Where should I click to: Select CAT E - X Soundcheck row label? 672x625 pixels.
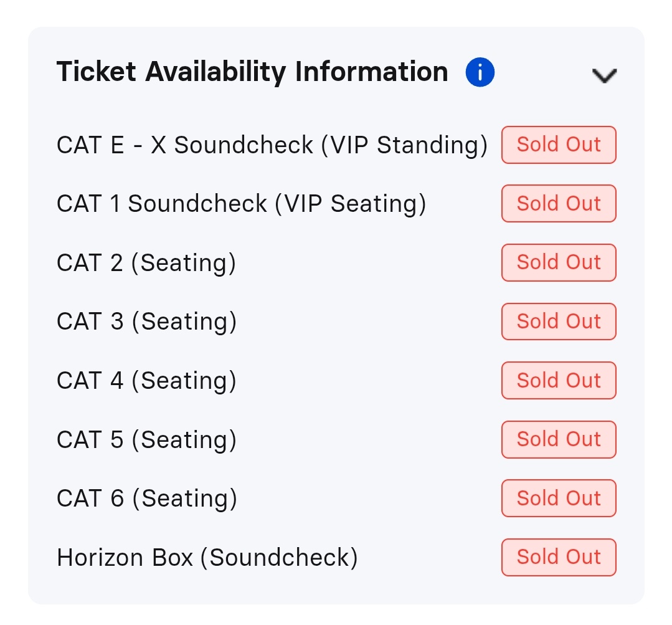coord(272,145)
